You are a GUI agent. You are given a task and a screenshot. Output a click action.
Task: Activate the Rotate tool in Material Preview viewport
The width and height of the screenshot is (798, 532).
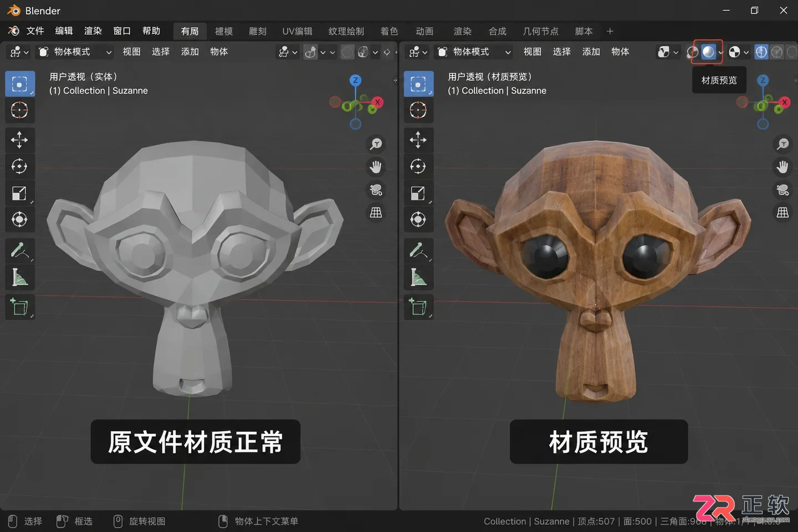tap(418, 166)
